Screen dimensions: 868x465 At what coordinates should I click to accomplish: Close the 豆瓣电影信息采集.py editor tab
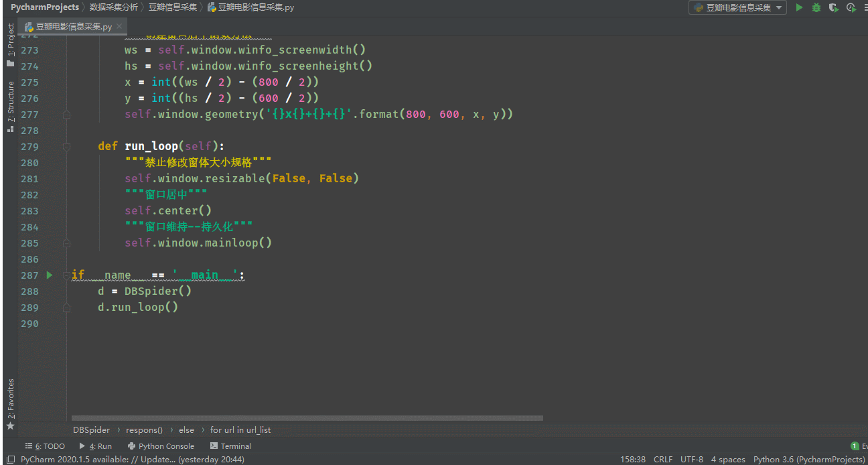(x=119, y=26)
